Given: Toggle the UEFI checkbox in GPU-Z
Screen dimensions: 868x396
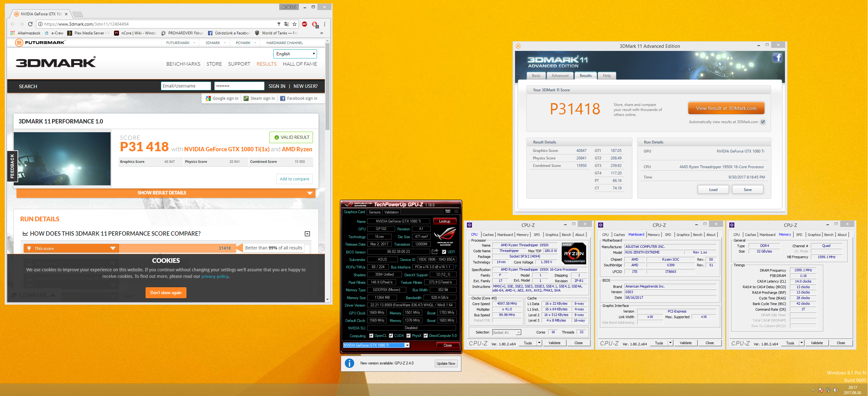Looking at the screenshot, I should (x=444, y=252).
